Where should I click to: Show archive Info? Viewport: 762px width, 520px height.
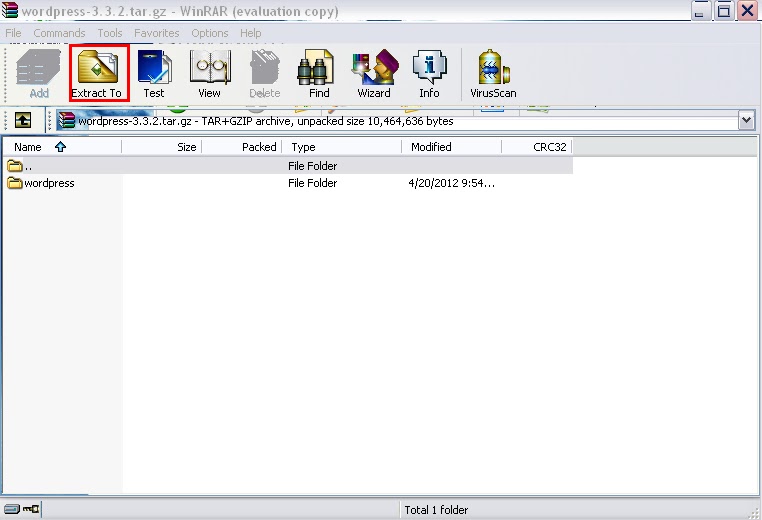[x=429, y=74]
